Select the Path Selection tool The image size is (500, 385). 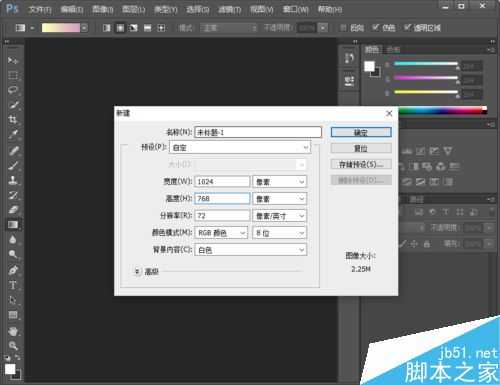point(13,300)
